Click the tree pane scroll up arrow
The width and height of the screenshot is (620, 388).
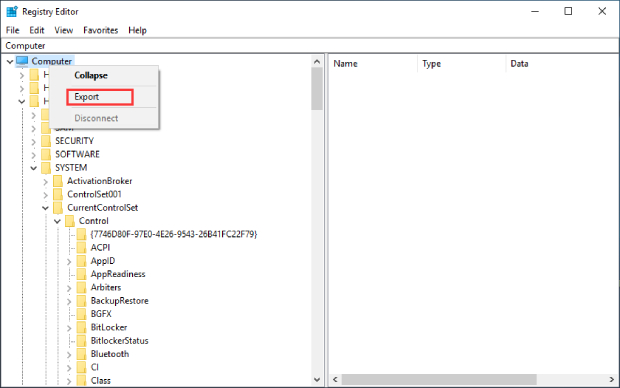(x=317, y=61)
